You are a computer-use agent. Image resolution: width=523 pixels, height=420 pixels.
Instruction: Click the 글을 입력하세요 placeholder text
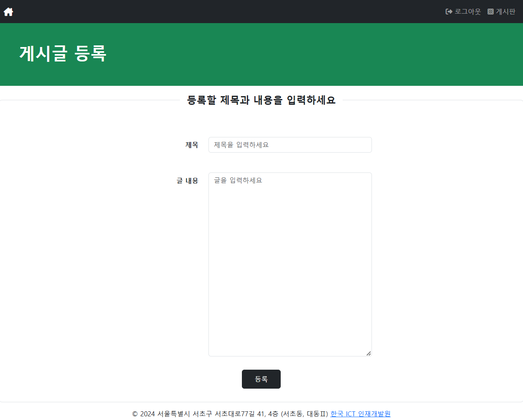coord(238,180)
